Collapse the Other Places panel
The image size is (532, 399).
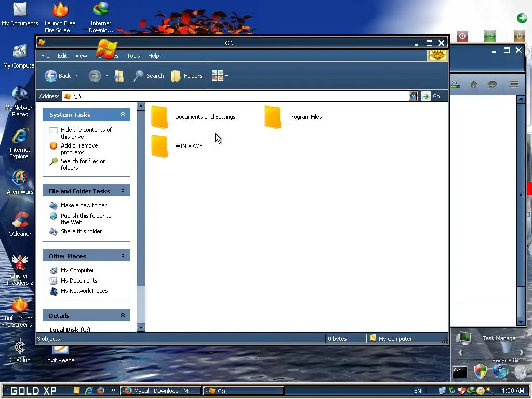[123, 256]
